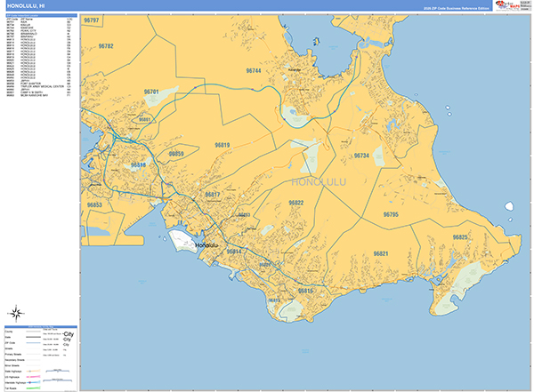This screenshot has height=392, width=534.
Task: Select ZIP code 96782 region label
Action: 106,46
